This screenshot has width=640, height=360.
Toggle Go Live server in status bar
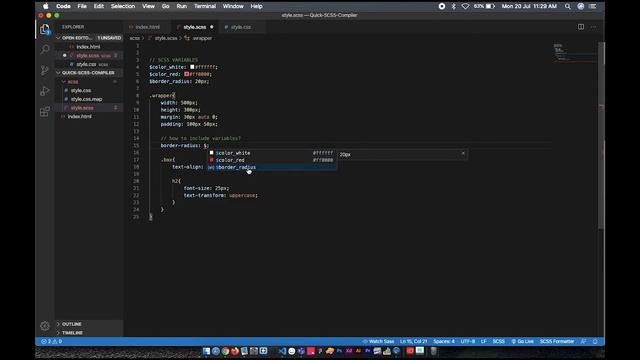[x=522, y=341]
